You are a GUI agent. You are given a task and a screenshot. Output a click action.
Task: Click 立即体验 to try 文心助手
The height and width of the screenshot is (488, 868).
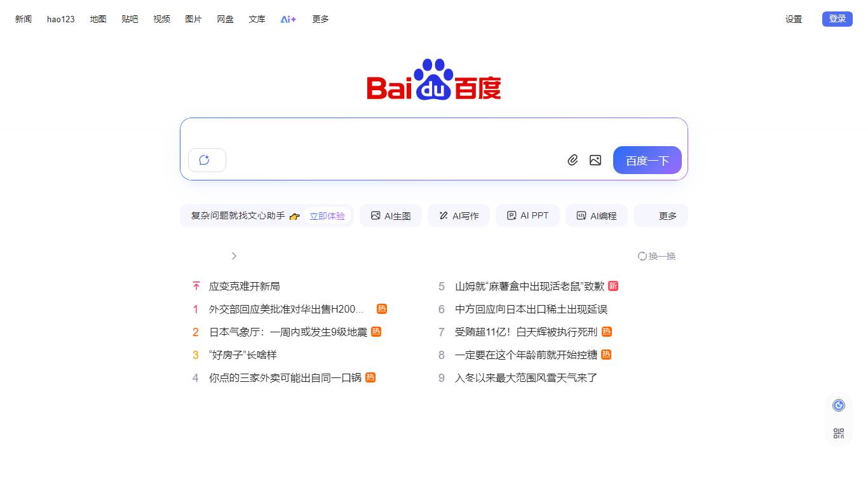(x=327, y=215)
